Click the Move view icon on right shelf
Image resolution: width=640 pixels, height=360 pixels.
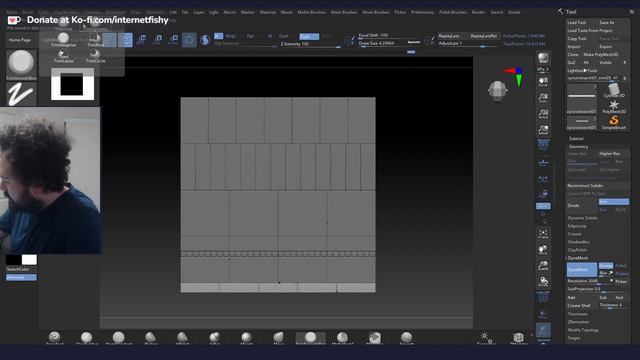(x=543, y=250)
